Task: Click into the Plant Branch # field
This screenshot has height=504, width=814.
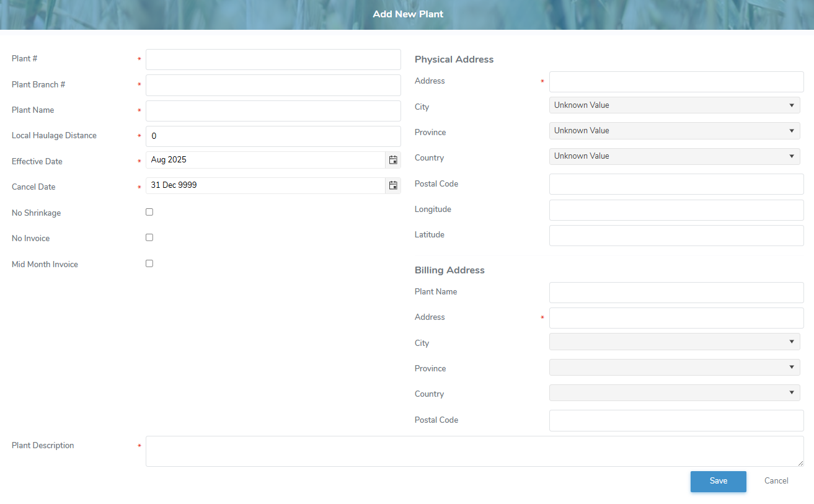Action: [273, 85]
